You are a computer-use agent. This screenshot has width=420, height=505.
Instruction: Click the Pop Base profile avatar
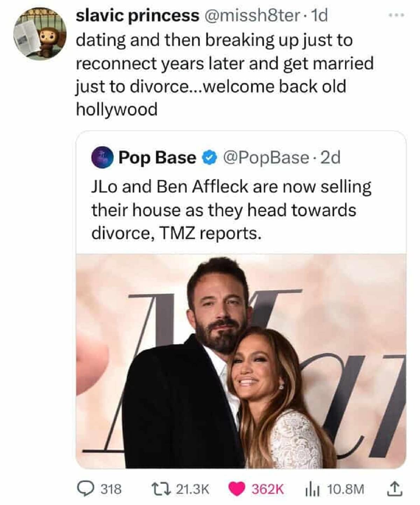point(101,157)
